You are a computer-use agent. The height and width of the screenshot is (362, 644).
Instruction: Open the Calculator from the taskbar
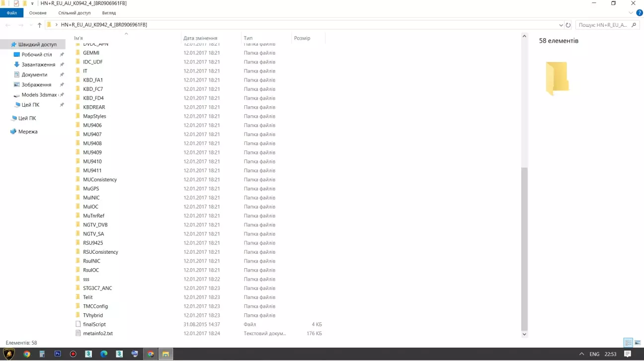pyautogui.click(x=42, y=354)
